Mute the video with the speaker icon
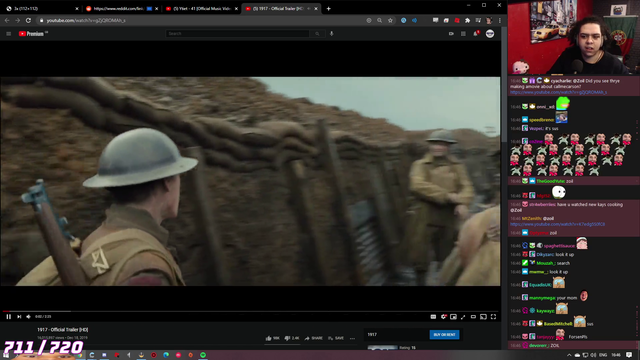Image resolution: width=640 pixels, height=360 pixels. (x=29, y=317)
